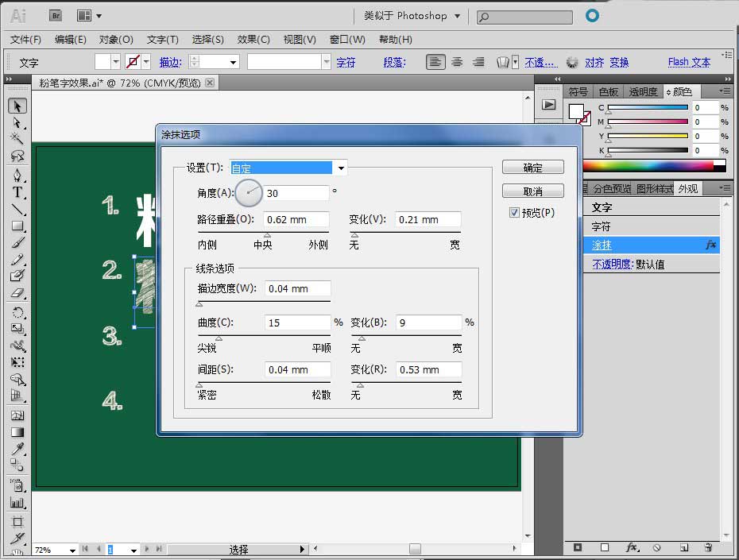The width and height of the screenshot is (739, 560).
Task: Select the Type tool
Action: click(x=17, y=193)
